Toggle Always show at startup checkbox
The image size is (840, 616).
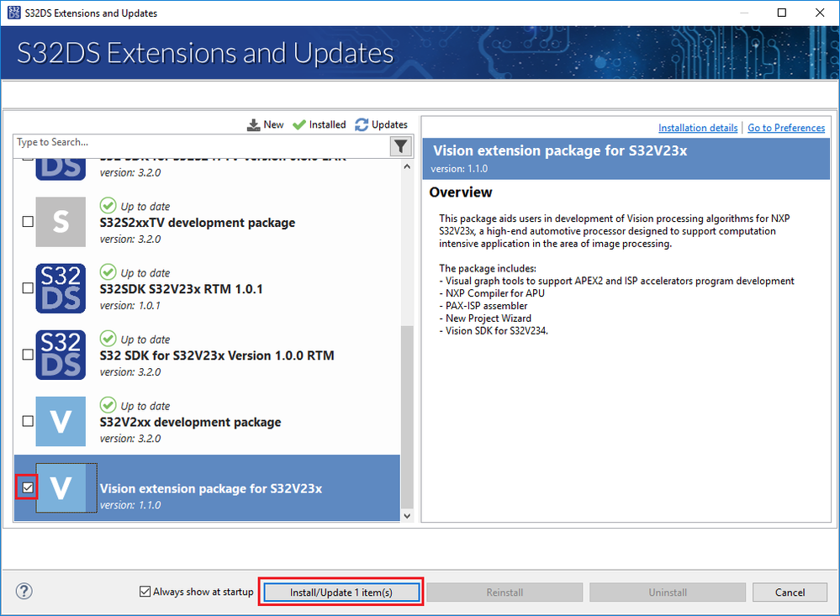pyautogui.click(x=145, y=592)
